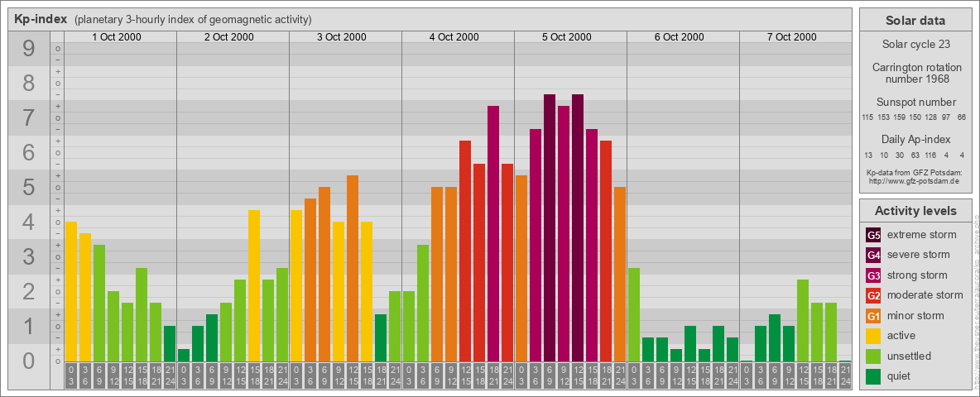Click the large 7 on the Kp axis
This screenshot has width=980, height=397.
pyautogui.click(x=29, y=118)
